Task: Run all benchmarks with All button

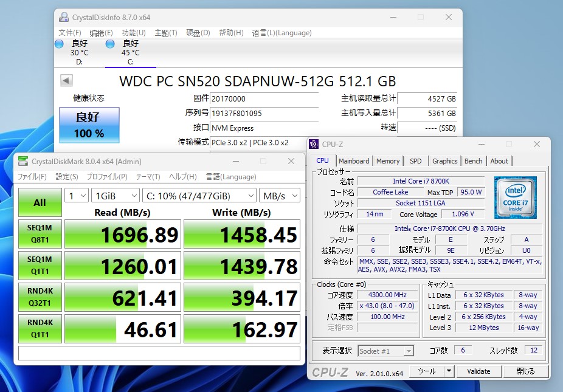Action: pyautogui.click(x=40, y=202)
